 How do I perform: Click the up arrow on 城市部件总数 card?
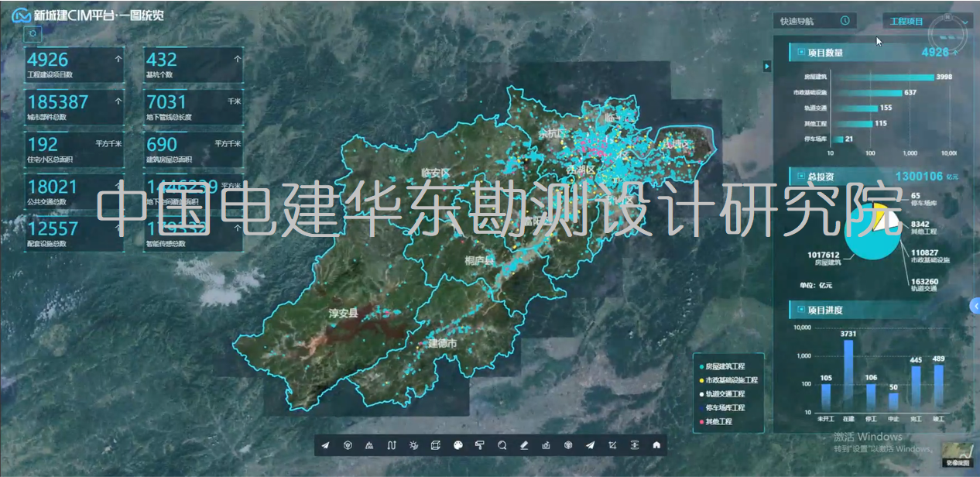pos(118,101)
